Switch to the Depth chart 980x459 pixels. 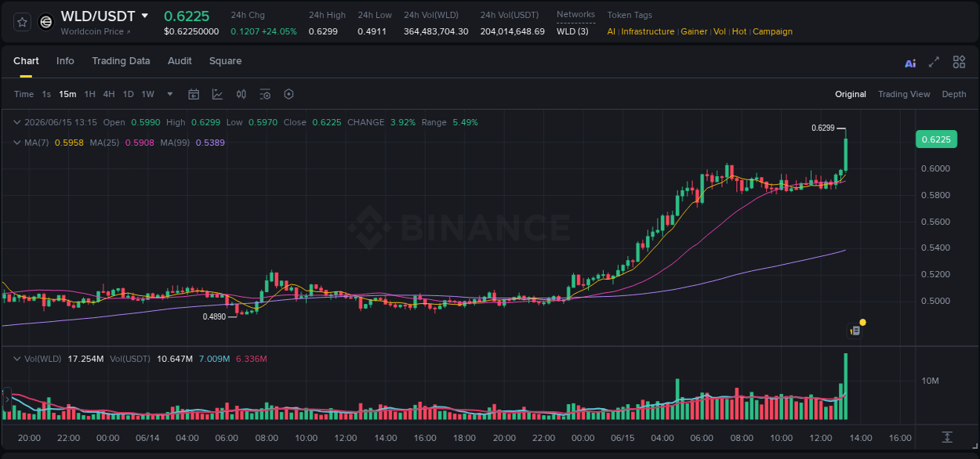(x=954, y=94)
